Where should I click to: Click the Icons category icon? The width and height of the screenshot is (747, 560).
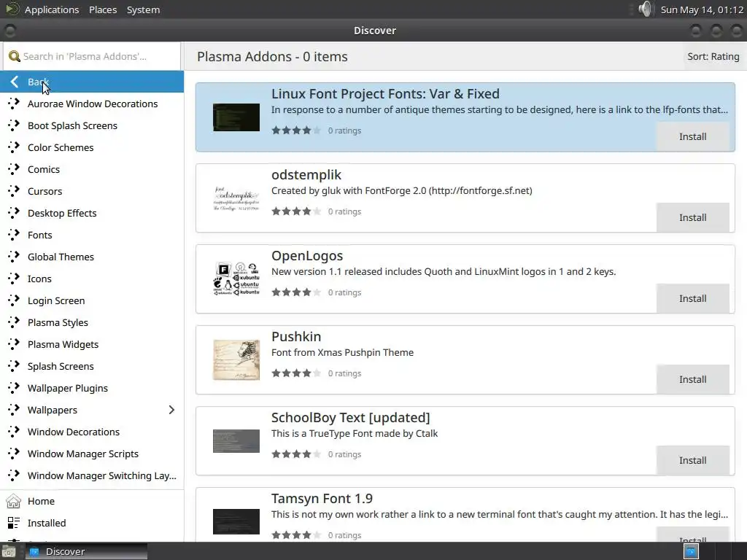(x=13, y=279)
